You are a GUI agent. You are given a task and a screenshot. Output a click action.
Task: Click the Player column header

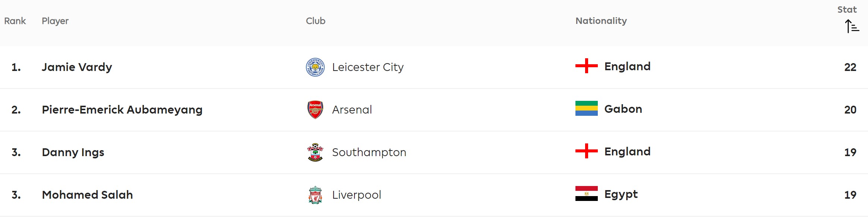click(55, 21)
